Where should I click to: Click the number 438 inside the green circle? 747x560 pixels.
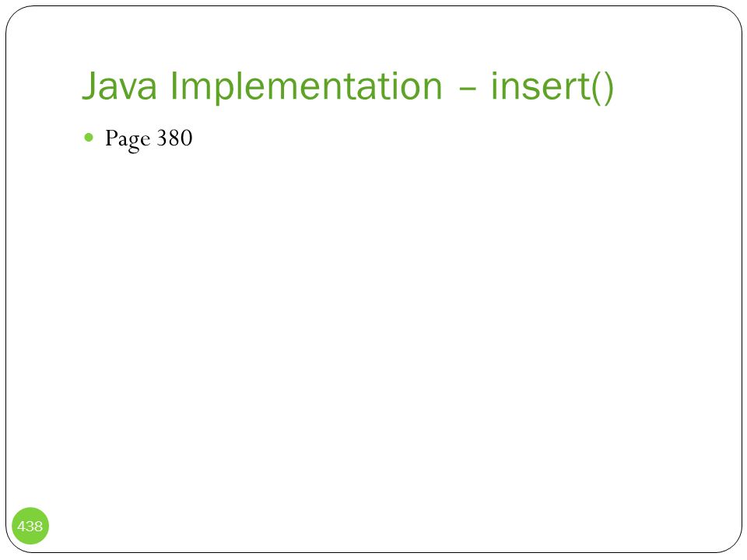coord(30,527)
